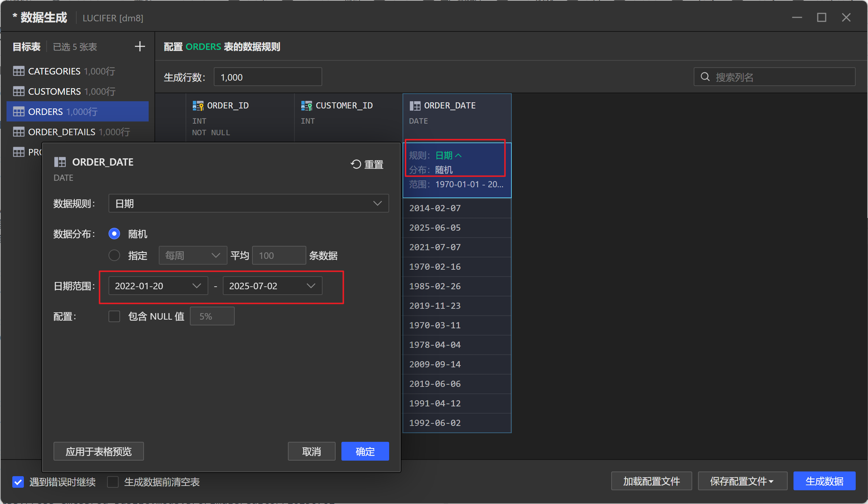The width and height of the screenshot is (868, 504).
Task: Click the magnifier icon in 搜索列名 box
Action: click(705, 77)
